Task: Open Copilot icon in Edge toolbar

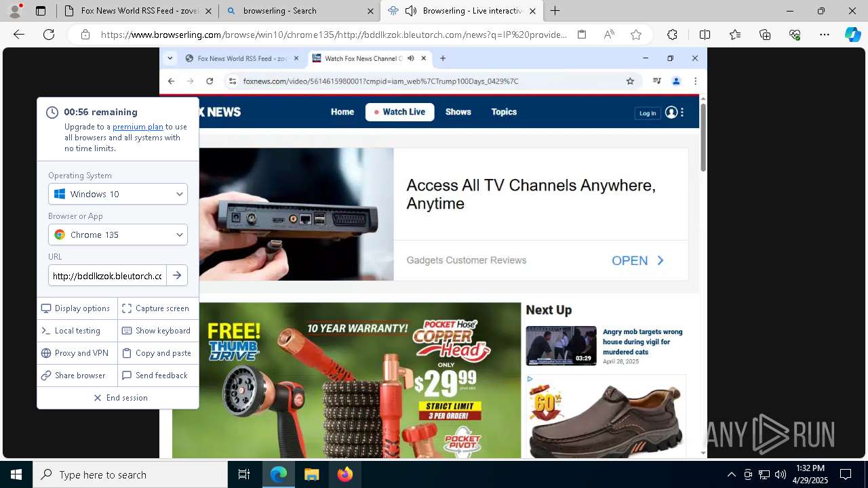Action: [x=852, y=35]
